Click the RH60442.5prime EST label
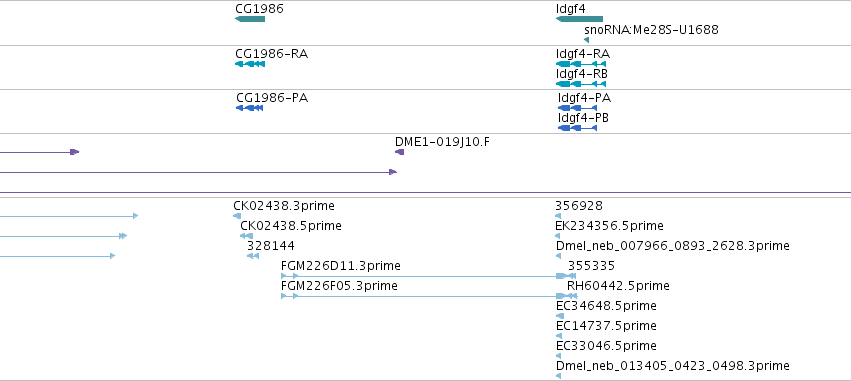 (618, 286)
